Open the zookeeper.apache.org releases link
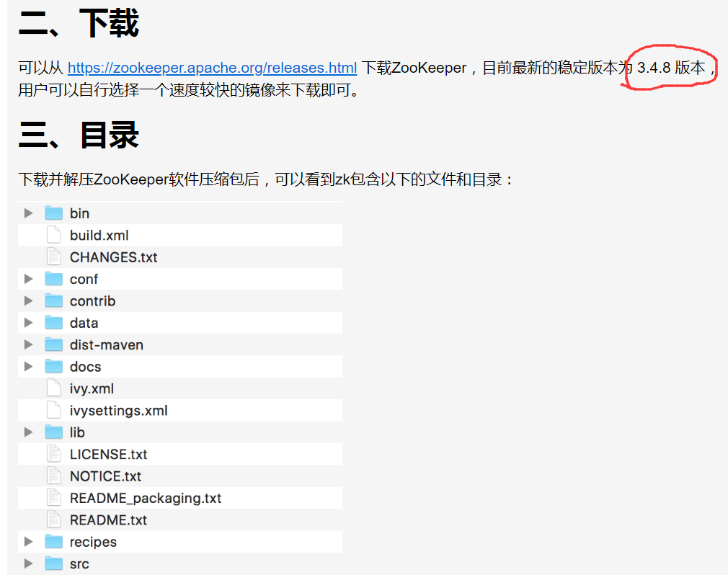The height and width of the screenshot is (575, 728). pyautogui.click(x=212, y=68)
